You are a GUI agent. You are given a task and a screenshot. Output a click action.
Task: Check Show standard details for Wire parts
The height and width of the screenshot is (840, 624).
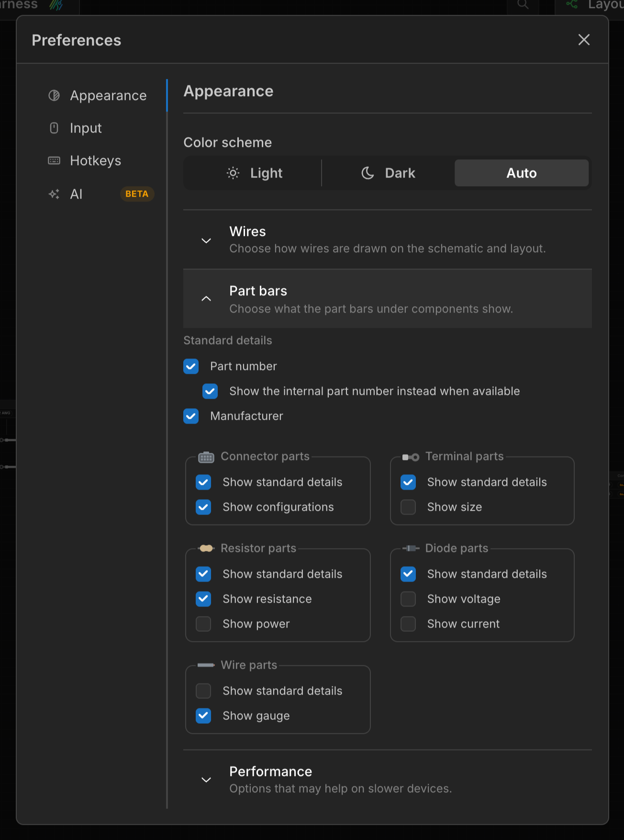pos(203,691)
